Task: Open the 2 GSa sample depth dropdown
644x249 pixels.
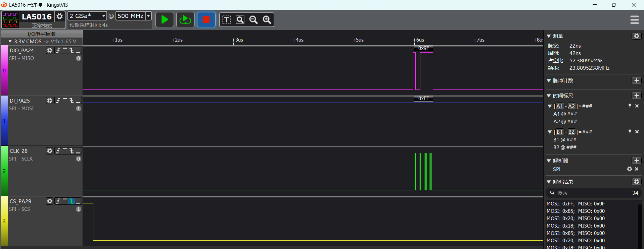Action: click(x=103, y=16)
